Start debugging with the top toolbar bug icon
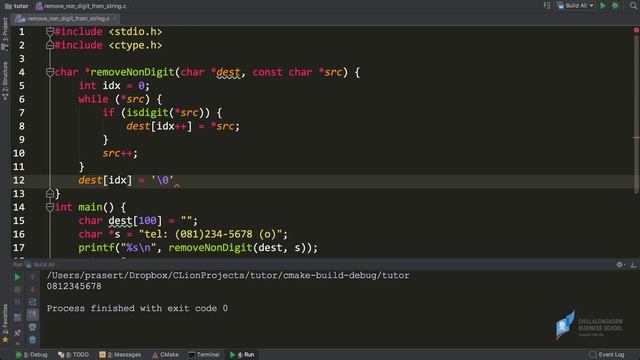The height and width of the screenshot is (360, 640). (615, 6)
